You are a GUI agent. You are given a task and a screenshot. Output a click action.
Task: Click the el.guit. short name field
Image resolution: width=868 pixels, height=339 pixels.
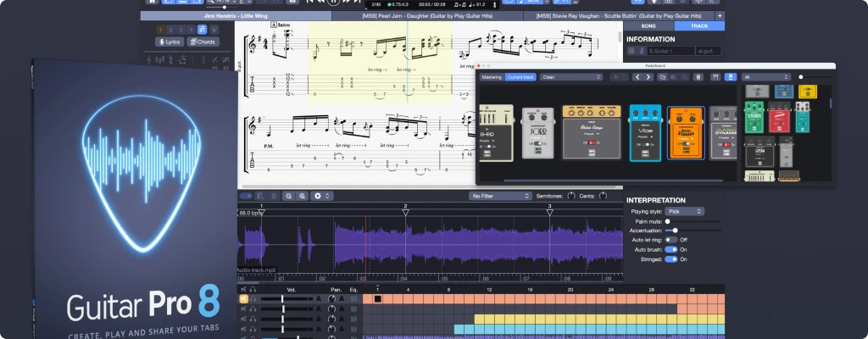[708, 50]
